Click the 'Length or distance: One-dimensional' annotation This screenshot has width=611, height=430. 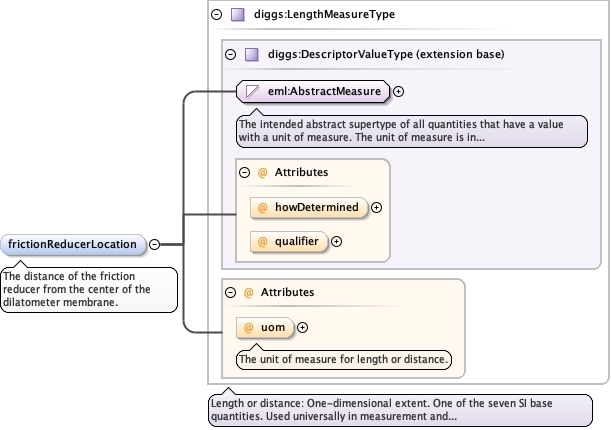click(401, 410)
